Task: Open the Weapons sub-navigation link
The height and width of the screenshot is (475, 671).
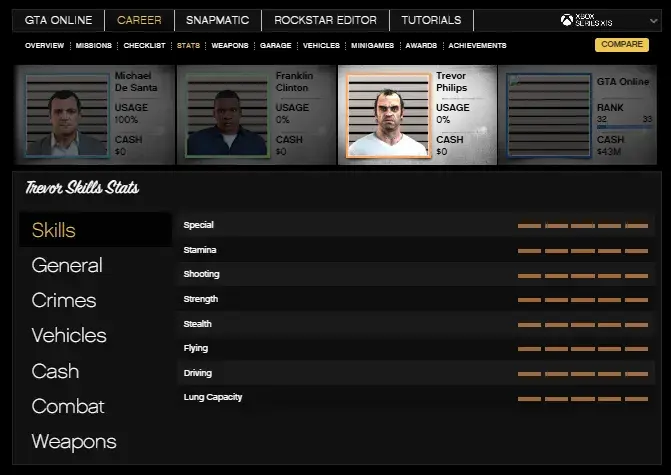Action: pos(229,46)
